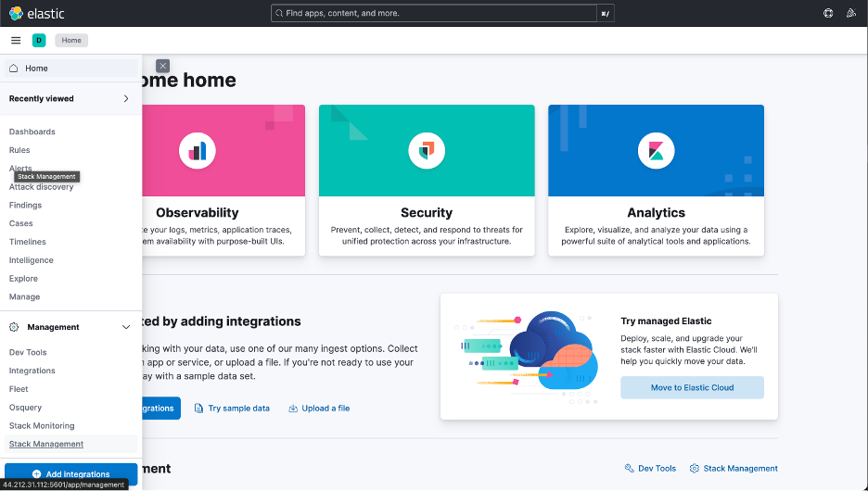Open the D space avatar
Image resolution: width=868 pixels, height=491 pixels.
pos(39,41)
